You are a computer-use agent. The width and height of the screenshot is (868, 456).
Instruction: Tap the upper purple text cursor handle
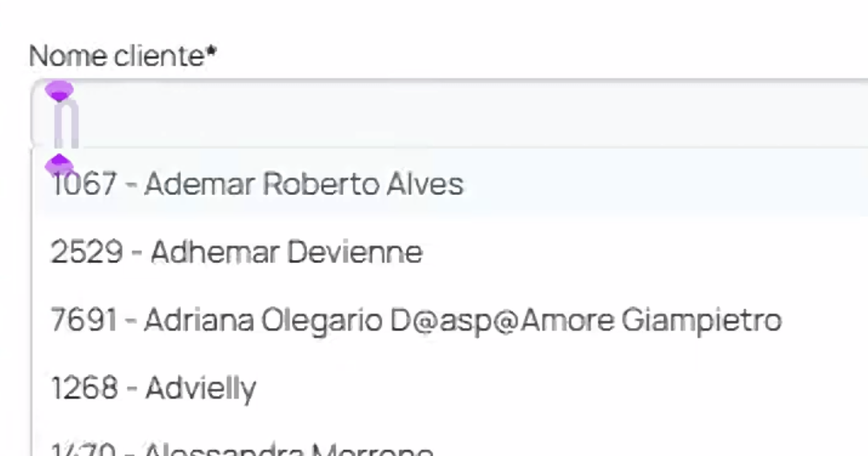(x=59, y=91)
